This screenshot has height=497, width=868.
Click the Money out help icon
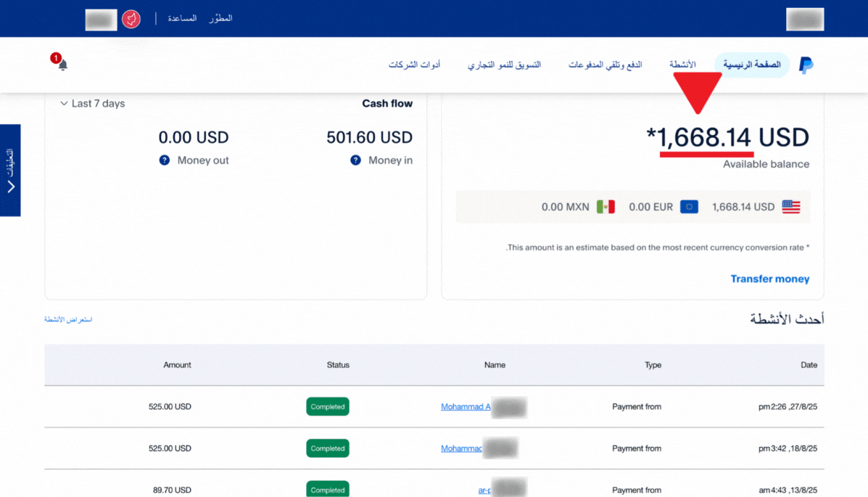click(x=165, y=160)
